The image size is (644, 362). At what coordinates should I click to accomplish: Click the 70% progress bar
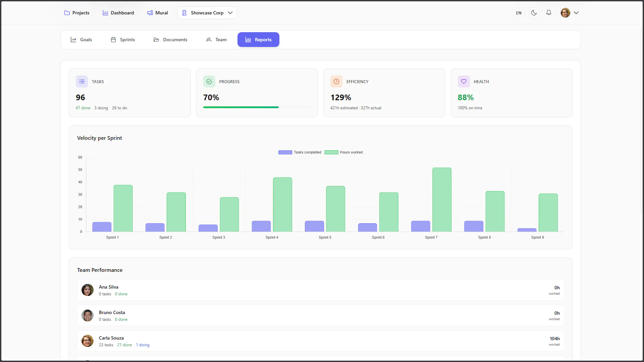coord(257,107)
